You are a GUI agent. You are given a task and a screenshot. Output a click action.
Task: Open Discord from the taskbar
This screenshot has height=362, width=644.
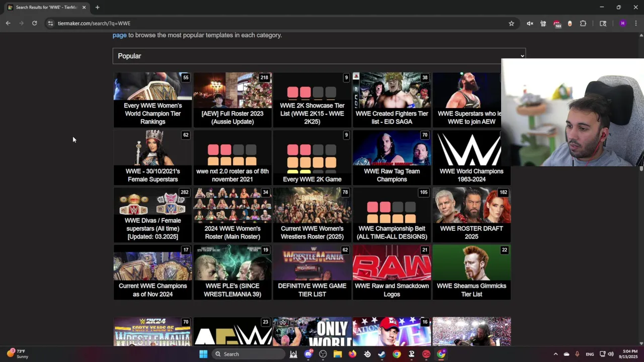pos(308,354)
